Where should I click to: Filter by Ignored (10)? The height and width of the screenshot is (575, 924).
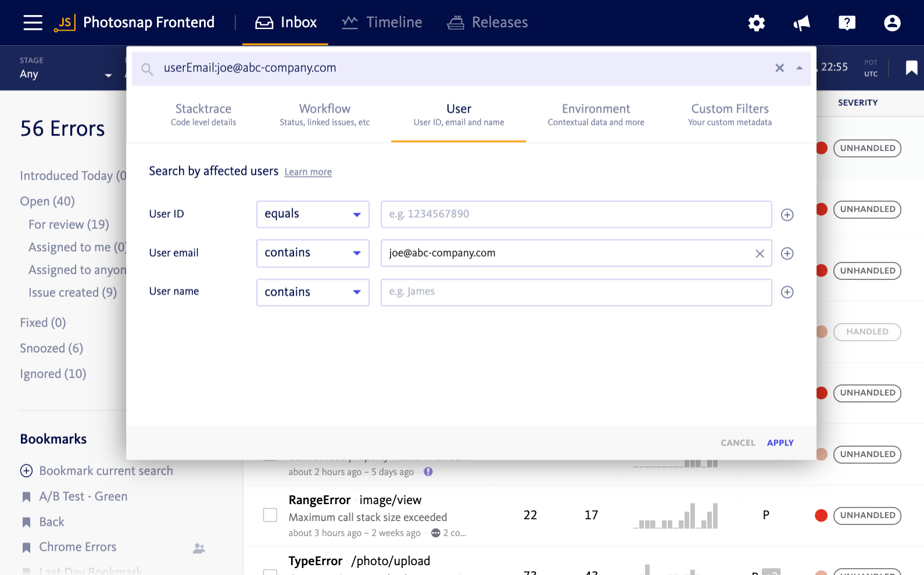(x=53, y=374)
